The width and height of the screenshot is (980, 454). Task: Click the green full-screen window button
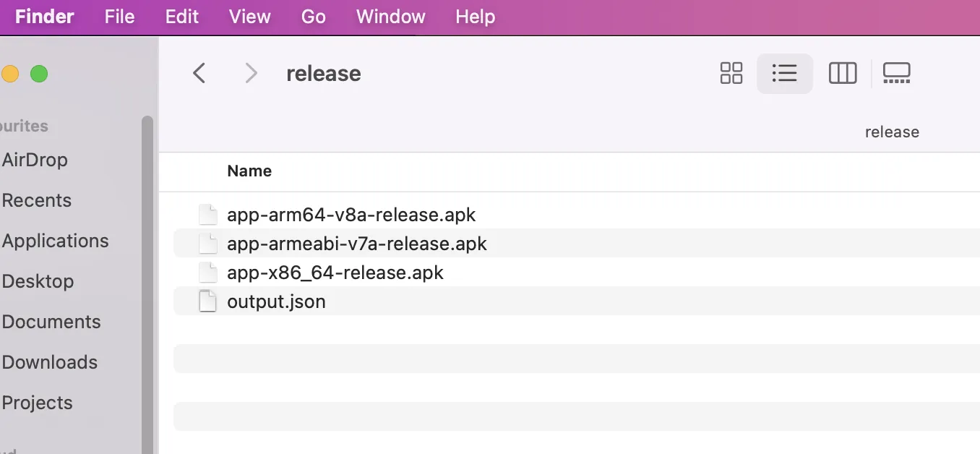[39, 74]
